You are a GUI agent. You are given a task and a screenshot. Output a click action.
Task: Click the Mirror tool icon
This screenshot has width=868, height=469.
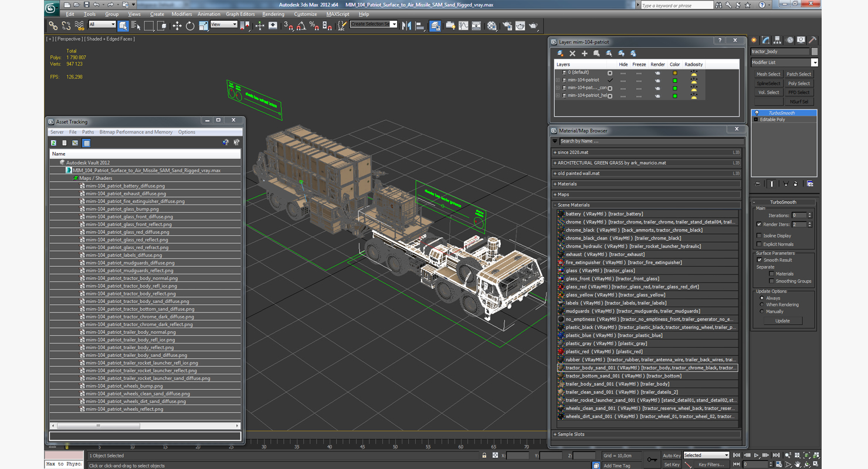point(406,26)
